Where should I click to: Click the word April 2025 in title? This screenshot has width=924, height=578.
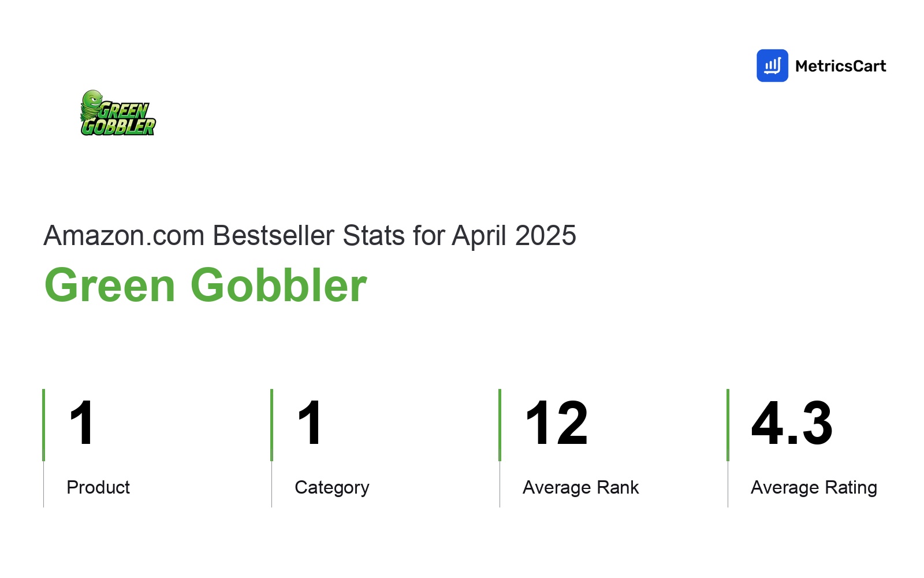(514, 236)
